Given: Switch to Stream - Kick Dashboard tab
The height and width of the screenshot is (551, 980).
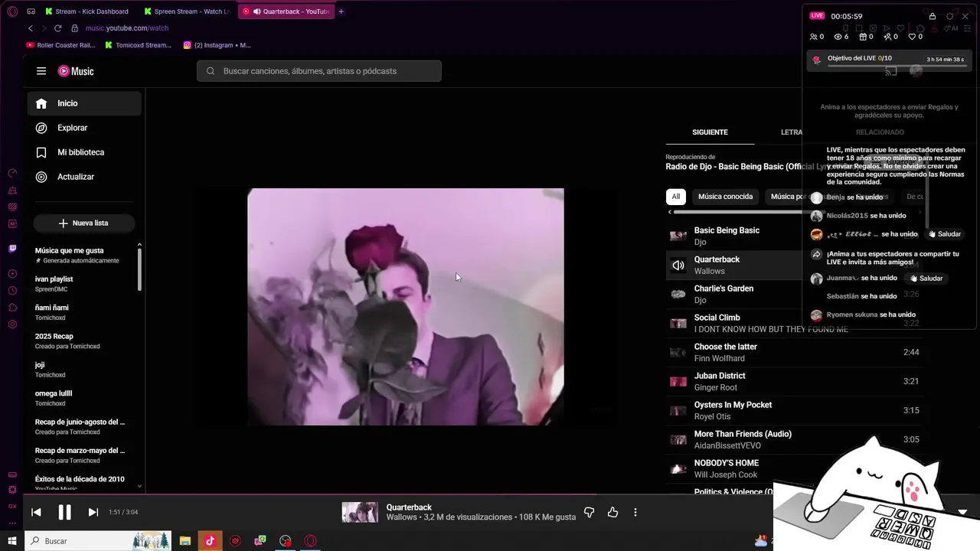Looking at the screenshot, I should pos(87,11).
